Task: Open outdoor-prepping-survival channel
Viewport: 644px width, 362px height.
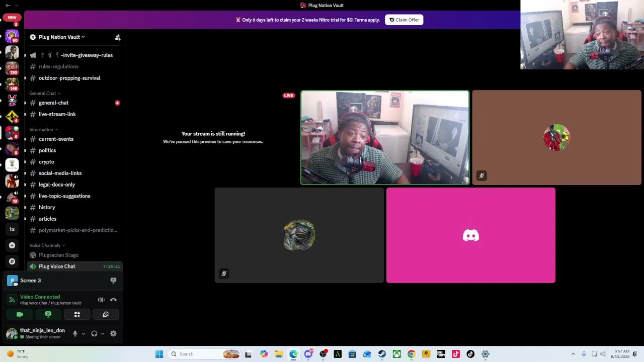Action: (74, 78)
